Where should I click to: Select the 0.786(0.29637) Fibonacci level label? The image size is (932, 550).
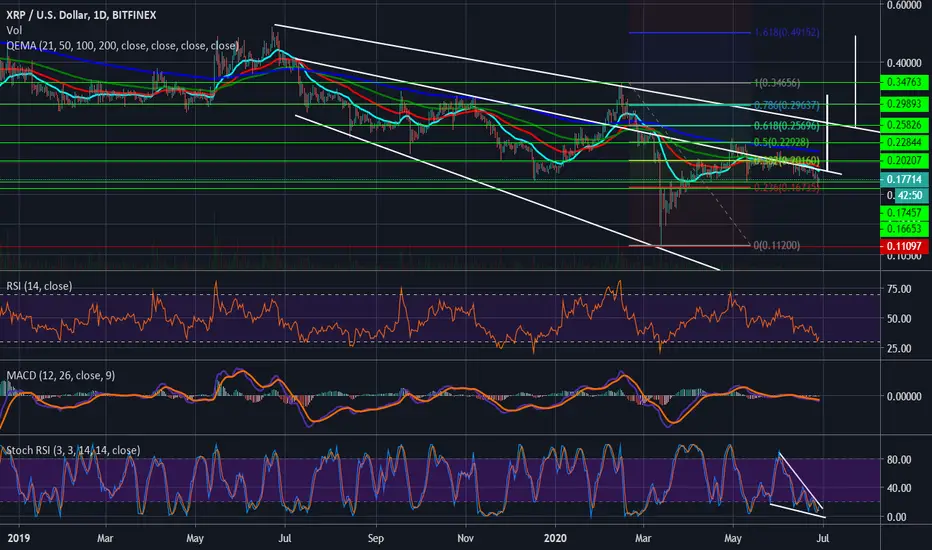pos(786,105)
